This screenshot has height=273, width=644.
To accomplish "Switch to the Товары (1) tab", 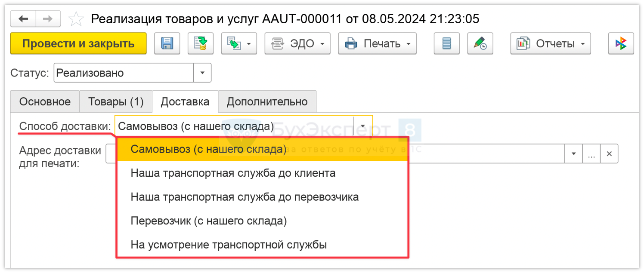I will coord(116,102).
